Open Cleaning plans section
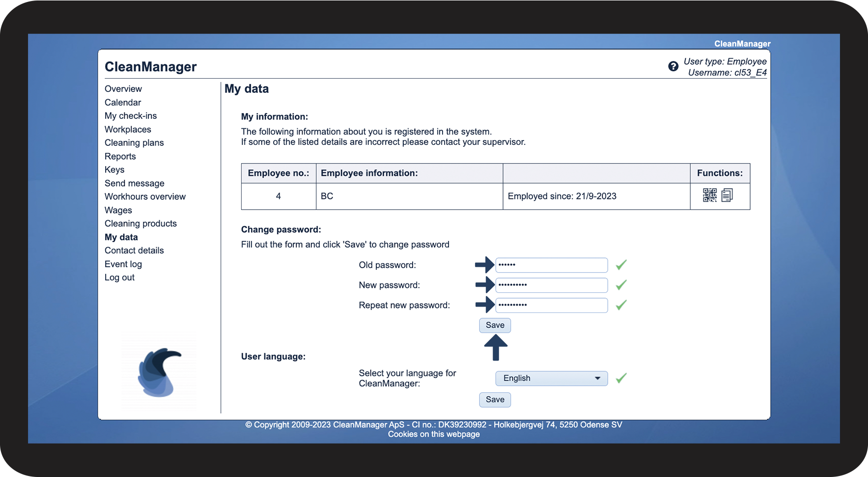Image resolution: width=868 pixels, height=477 pixels. (134, 143)
